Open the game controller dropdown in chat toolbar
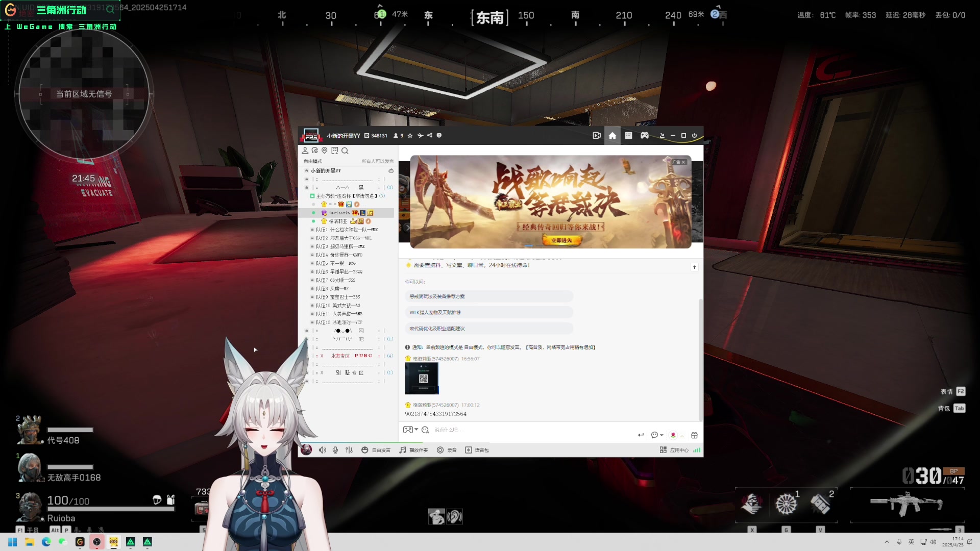 point(410,430)
